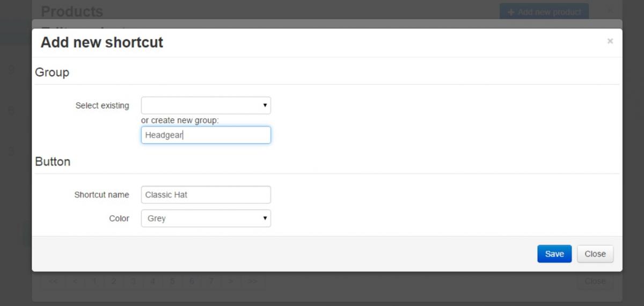Jump to last page with >> pagination

click(252, 281)
